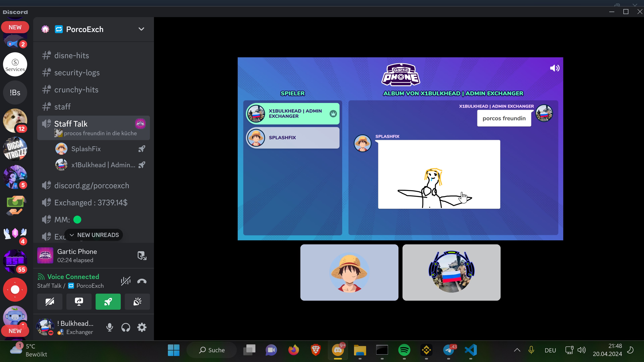The height and width of the screenshot is (362, 644).
Task: Turn on the camera
Action: click(x=49, y=301)
